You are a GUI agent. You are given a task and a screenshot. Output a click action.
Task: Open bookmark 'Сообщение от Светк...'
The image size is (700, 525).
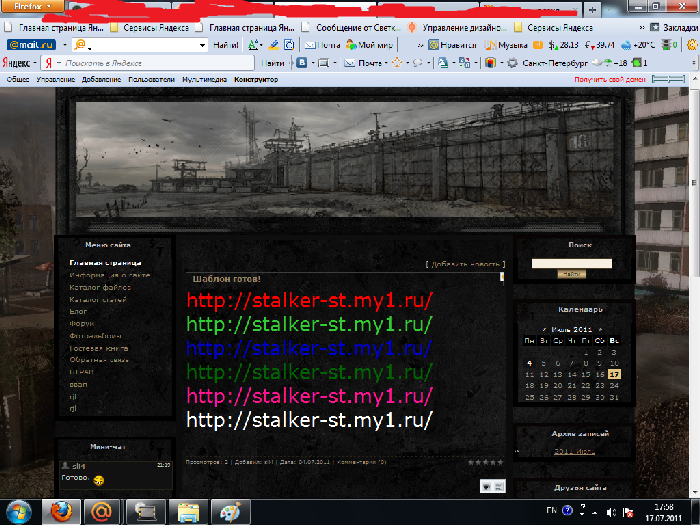click(351, 28)
